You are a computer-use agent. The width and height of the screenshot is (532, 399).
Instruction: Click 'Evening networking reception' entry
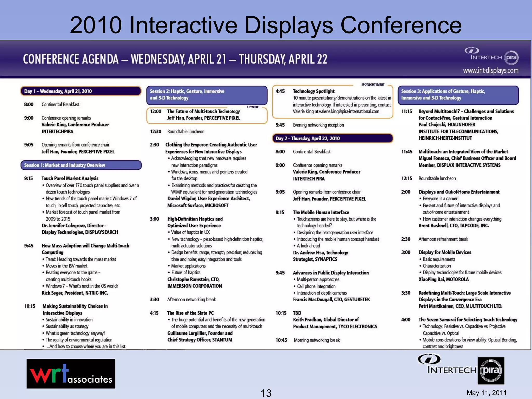[x=318, y=125]
